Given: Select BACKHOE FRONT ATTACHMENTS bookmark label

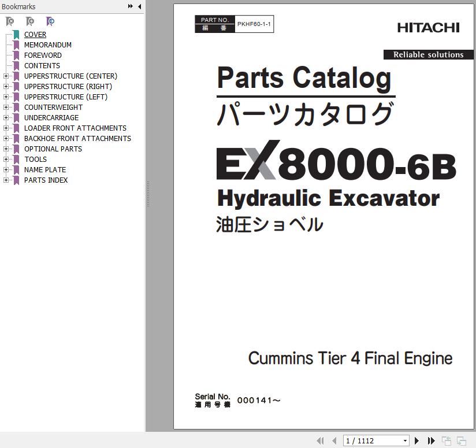Looking at the screenshot, I should [x=78, y=139].
